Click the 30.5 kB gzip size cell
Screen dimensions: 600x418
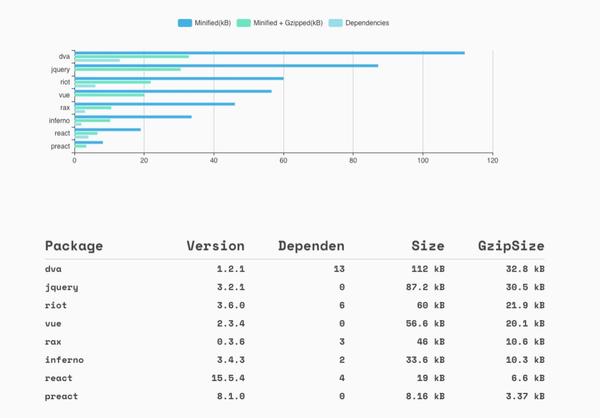click(x=525, y=287)
